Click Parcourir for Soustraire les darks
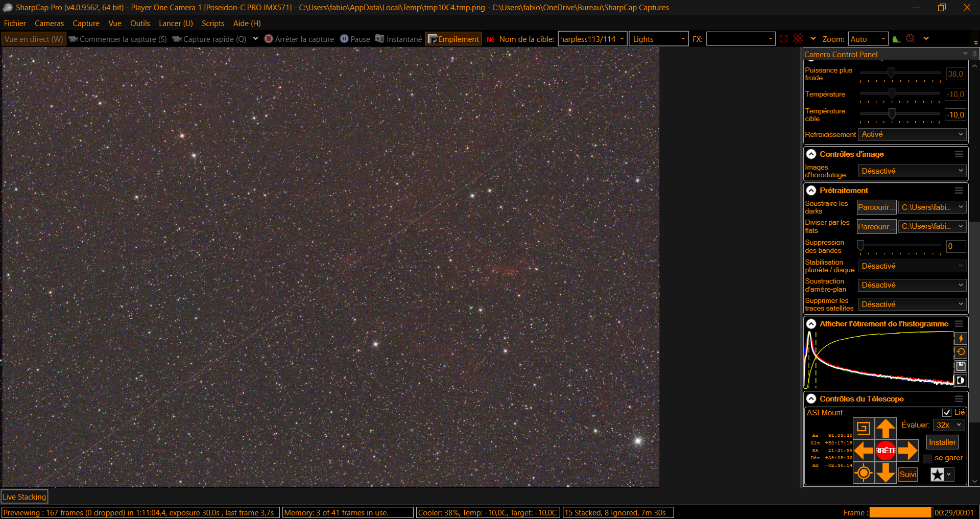This screenshot has width=980, height=519. [x=876, y=207]
